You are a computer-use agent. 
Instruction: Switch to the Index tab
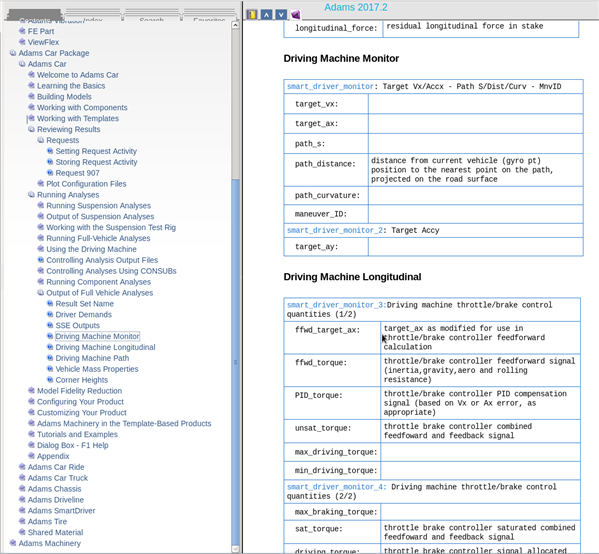93,16
